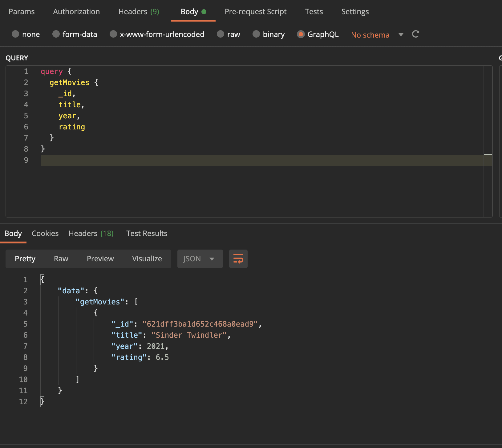Select the GraphQL radio button
Screen dimensions: 502x448
tap(301, 34)
